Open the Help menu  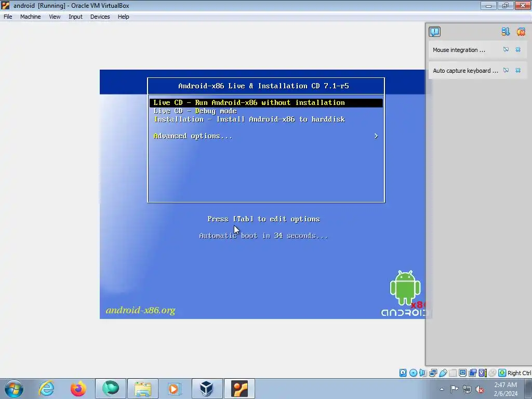(123, 17)
